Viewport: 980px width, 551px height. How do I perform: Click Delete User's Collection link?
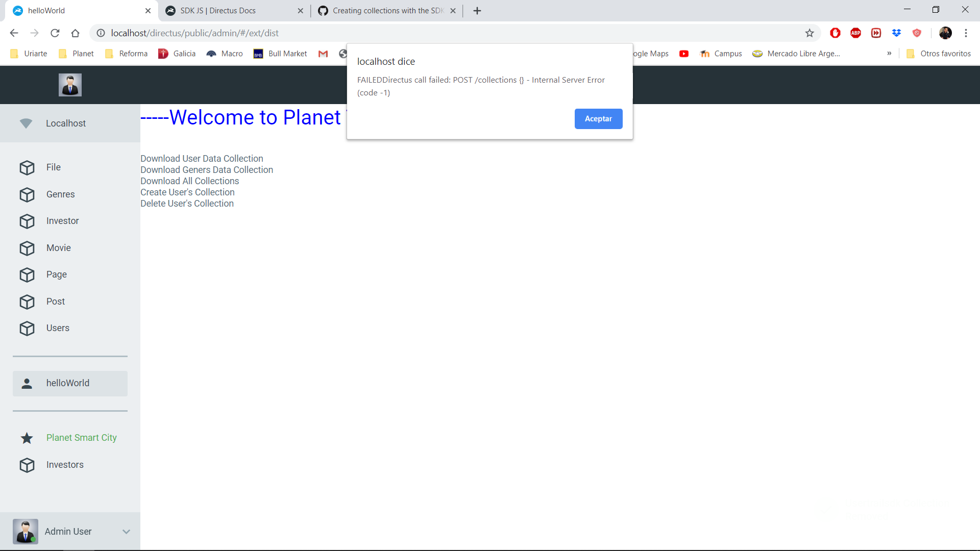187,204
